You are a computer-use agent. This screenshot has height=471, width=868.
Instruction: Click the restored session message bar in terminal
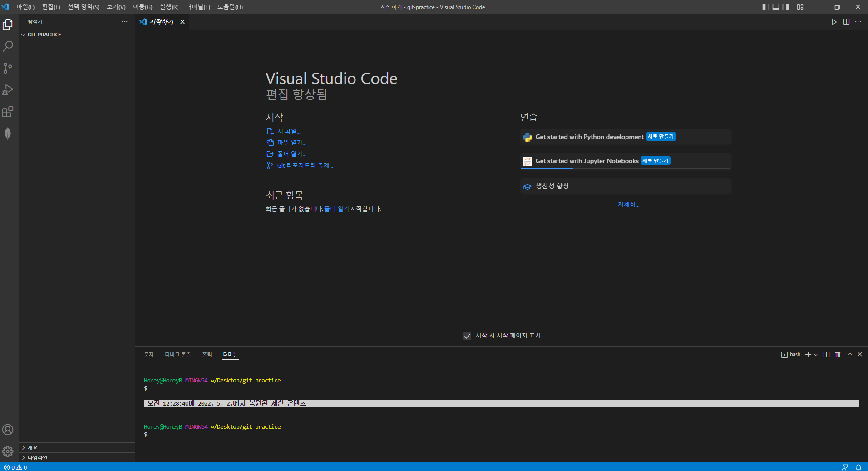(x=501, y=403)
